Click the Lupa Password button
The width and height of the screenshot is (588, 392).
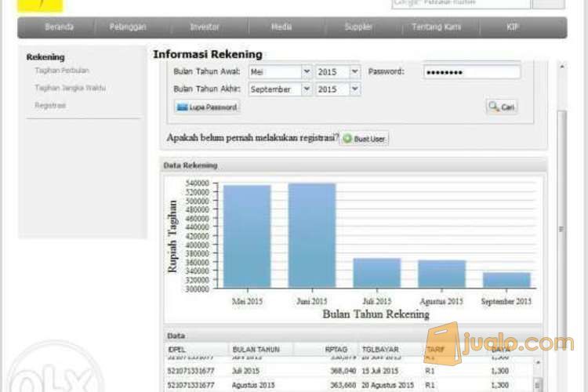click(x=207, y=107)
